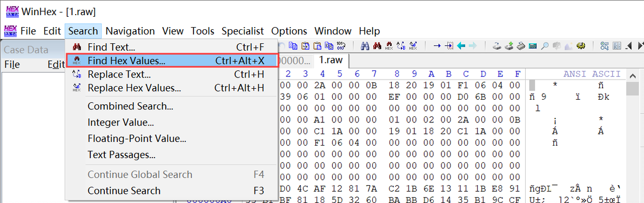Click the light Forward arrow toolbar icon
Screen dimensions: 644x203
tap(472, 45)
